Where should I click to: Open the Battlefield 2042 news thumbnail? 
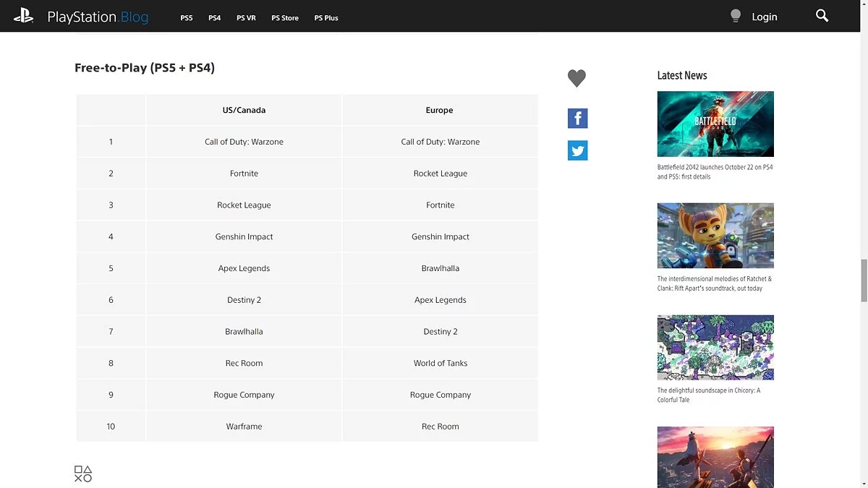pos(715,124)
